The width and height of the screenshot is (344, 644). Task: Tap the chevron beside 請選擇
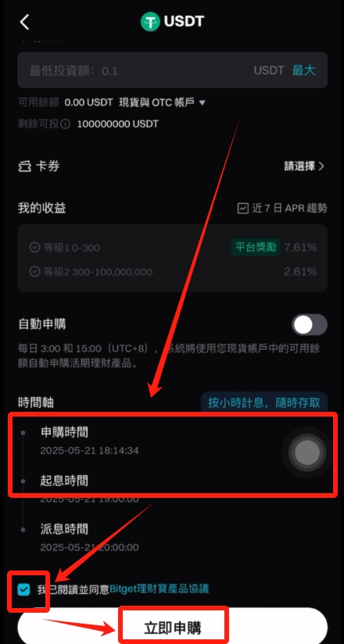321,166
